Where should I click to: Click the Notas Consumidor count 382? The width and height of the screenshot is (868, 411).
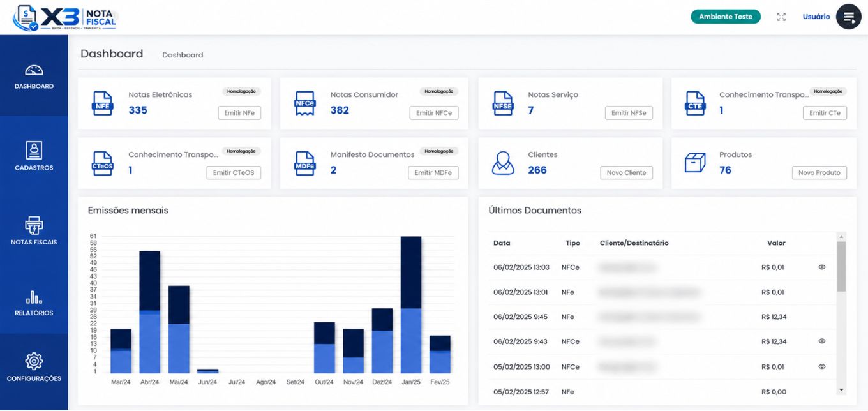(x=340, y=110)
